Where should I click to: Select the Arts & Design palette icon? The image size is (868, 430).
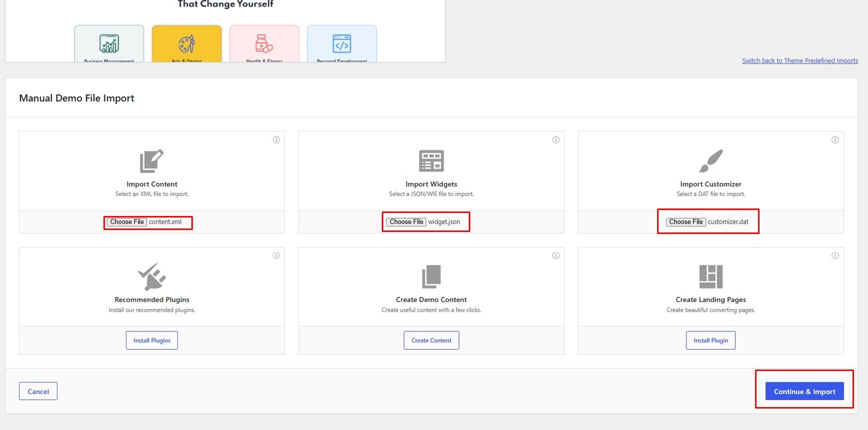tap(187, 43)
